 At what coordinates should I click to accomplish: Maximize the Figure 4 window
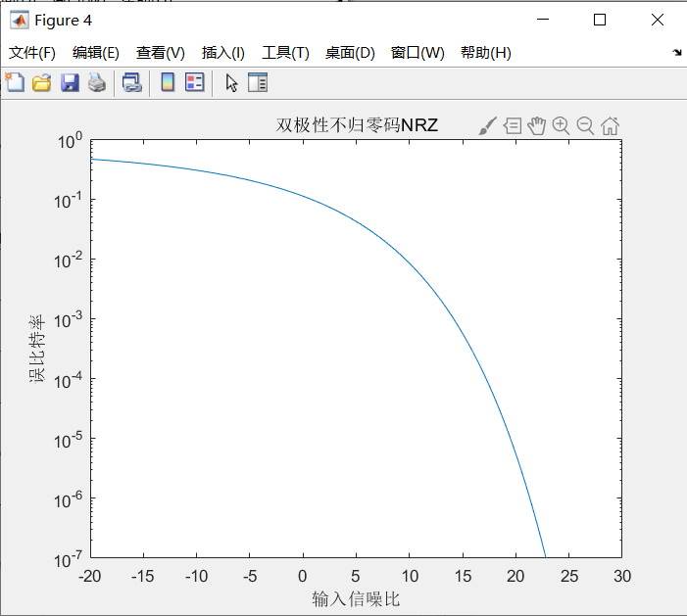pyautogui.click(x=600, y=20)
